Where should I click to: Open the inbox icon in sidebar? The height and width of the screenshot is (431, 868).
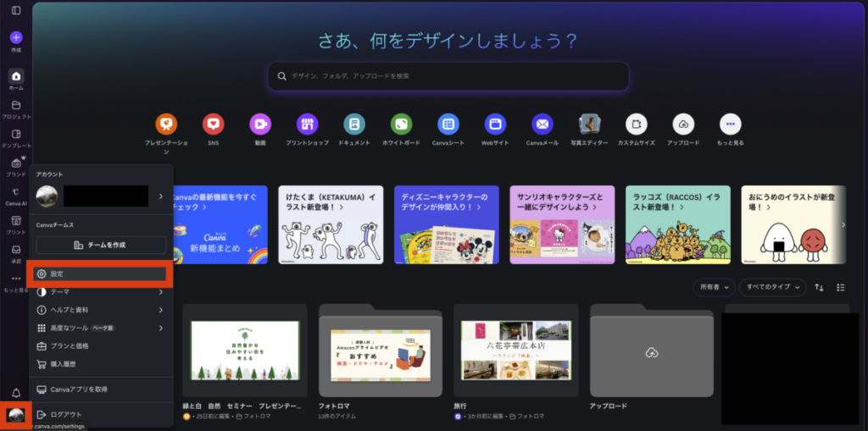pyautogui.click(x=16, y=250)
